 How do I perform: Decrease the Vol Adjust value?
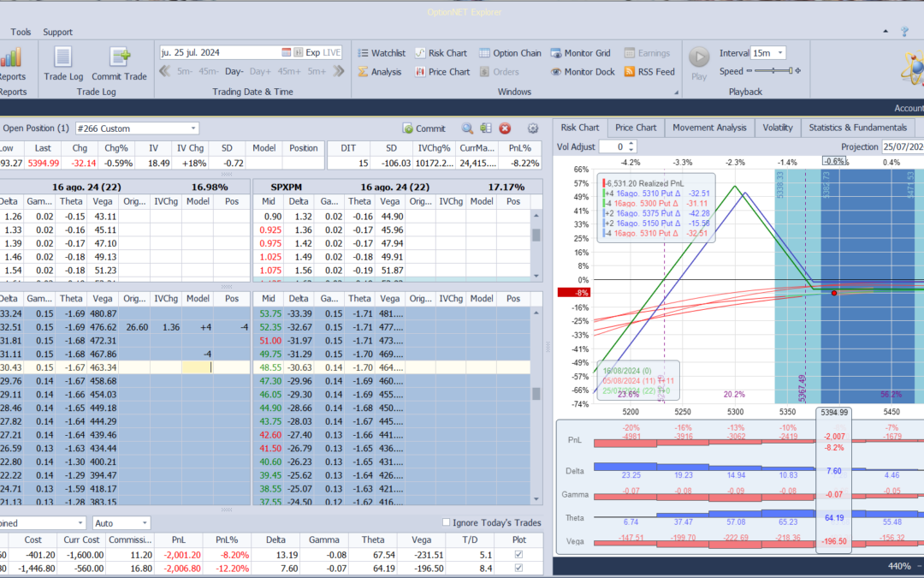(x=631, y=150)
